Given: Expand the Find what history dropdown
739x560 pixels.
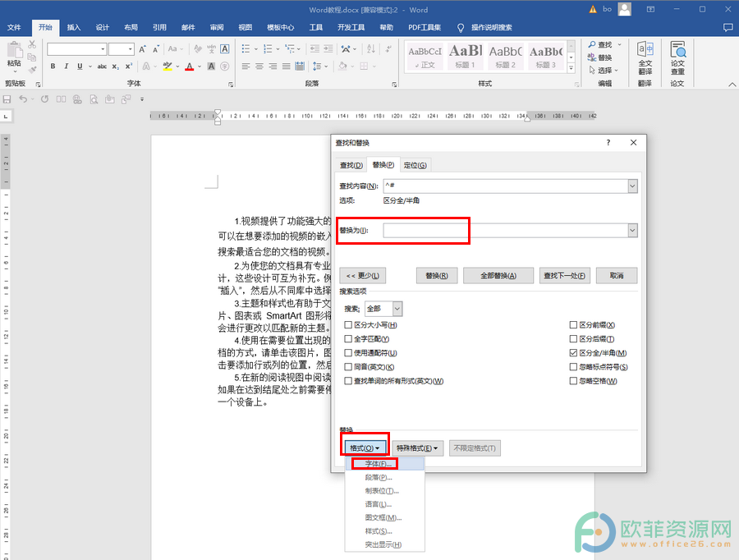Looking at the screenshot, I should pos(632,186).
